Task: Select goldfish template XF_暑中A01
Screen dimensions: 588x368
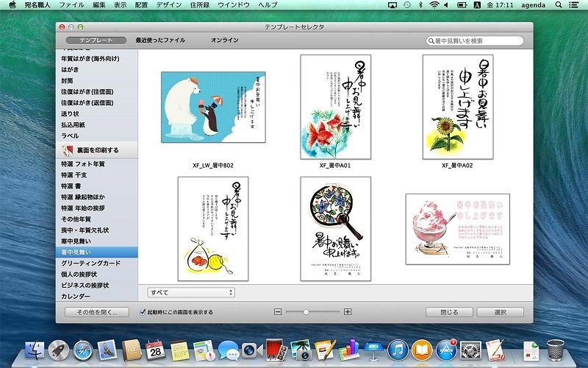Action: (x=335, y=107)
